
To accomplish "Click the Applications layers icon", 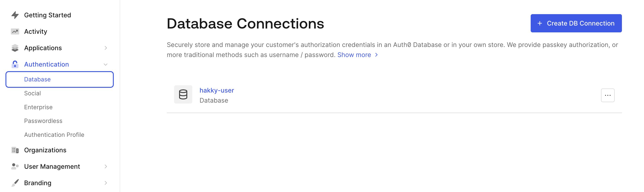I will pos(15,48).
